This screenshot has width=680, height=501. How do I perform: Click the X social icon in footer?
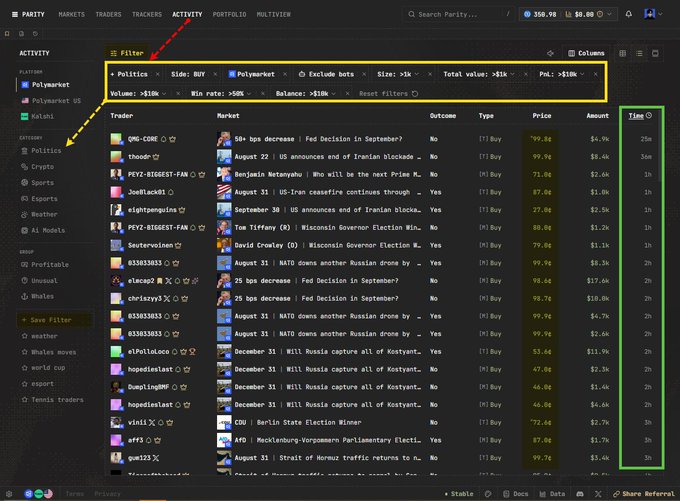(x=598, y=494)
